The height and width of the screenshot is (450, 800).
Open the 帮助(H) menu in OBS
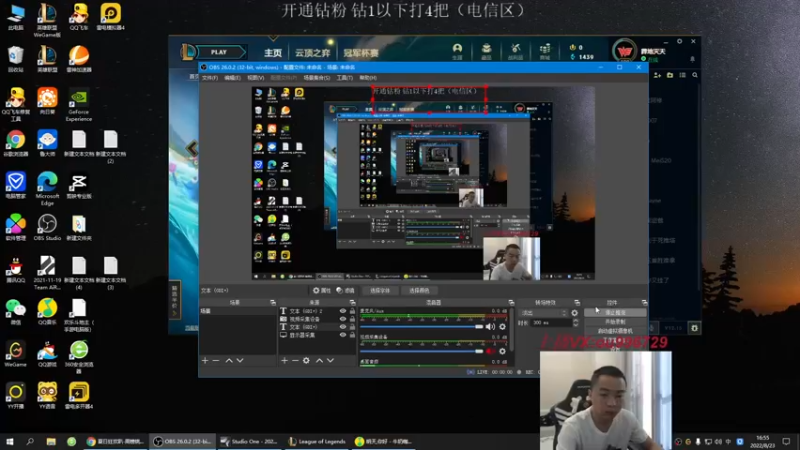(x=368, y=78)
